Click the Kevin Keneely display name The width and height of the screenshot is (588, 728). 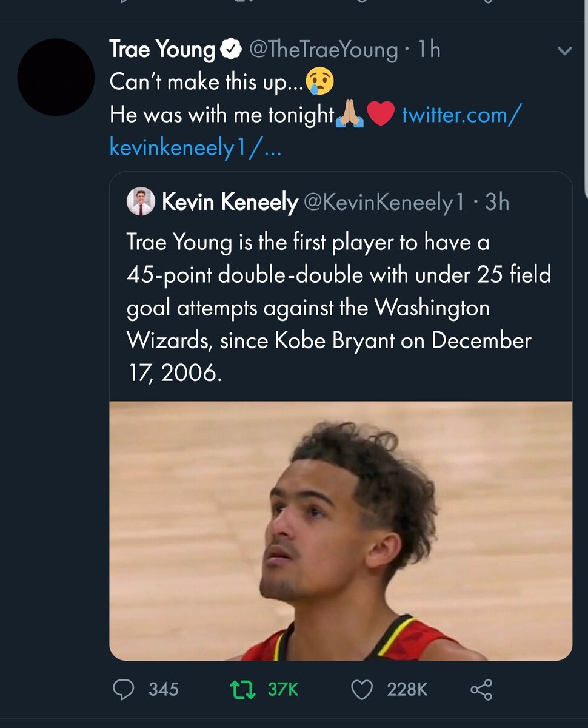(230, 203)
